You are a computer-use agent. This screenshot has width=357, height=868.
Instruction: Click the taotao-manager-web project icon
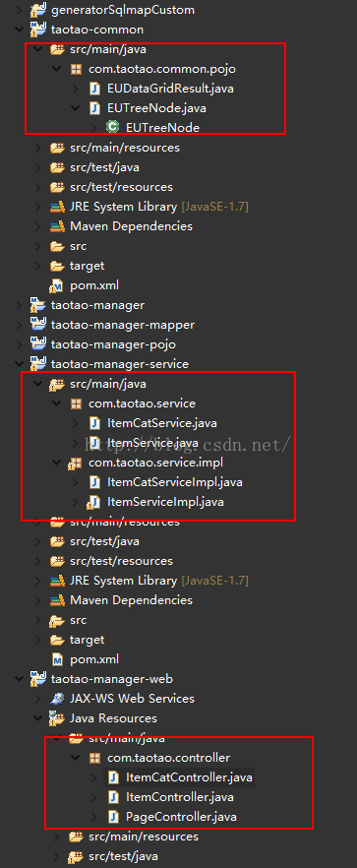click(38, 679)
